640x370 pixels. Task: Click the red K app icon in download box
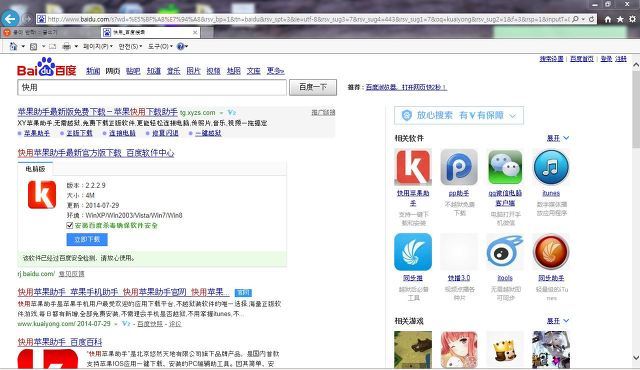(42, 195)
